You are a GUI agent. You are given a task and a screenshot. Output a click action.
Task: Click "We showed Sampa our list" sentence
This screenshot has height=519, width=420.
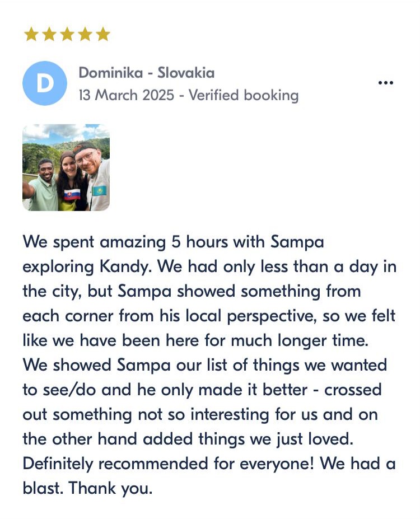(135, 365)
